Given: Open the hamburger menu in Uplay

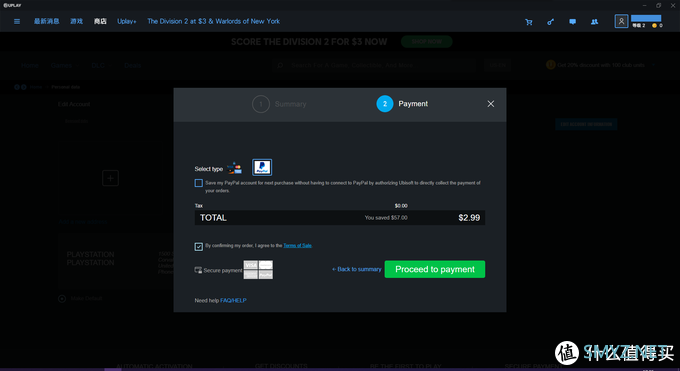Looking at the screenshot, I should coord(17,21).
